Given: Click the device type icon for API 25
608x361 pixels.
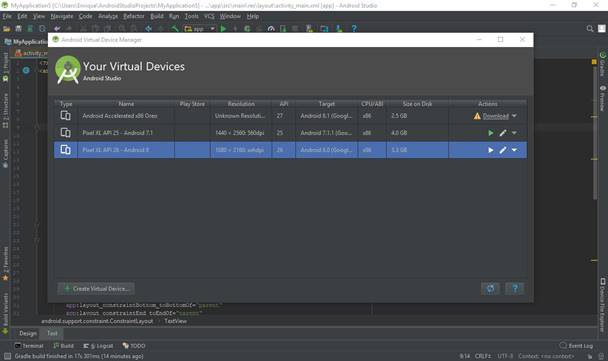Looking at the screenshot, I should coord(66,133).
